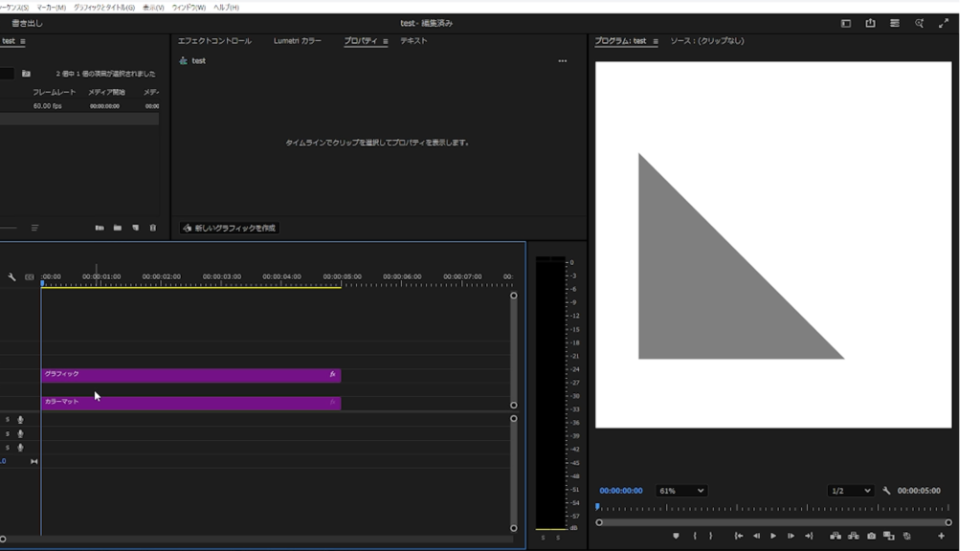This screenshot has width=980, height=551.
Task: Toggle full screen video output icon
Action: (x=944, y=23)
